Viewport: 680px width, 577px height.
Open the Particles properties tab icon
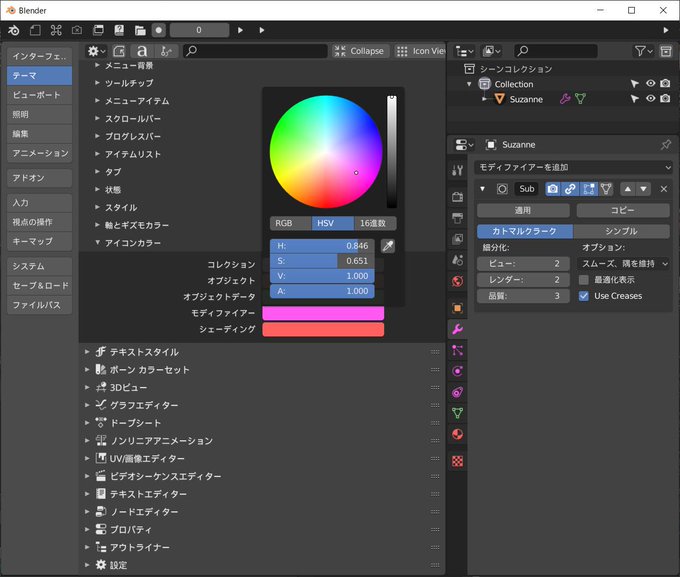[x=457, y=350]
